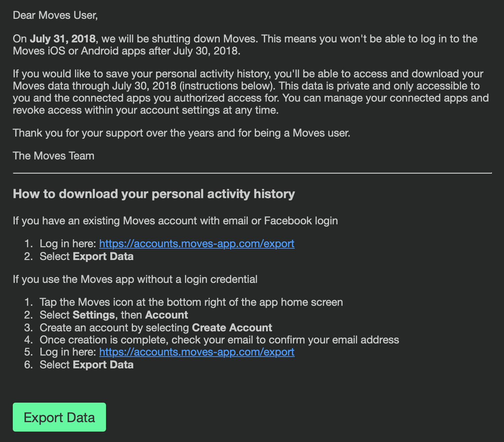504x442 pixels.
Task: Click the bold July 31, 2018 date
Action: click(x=63, y=39)
